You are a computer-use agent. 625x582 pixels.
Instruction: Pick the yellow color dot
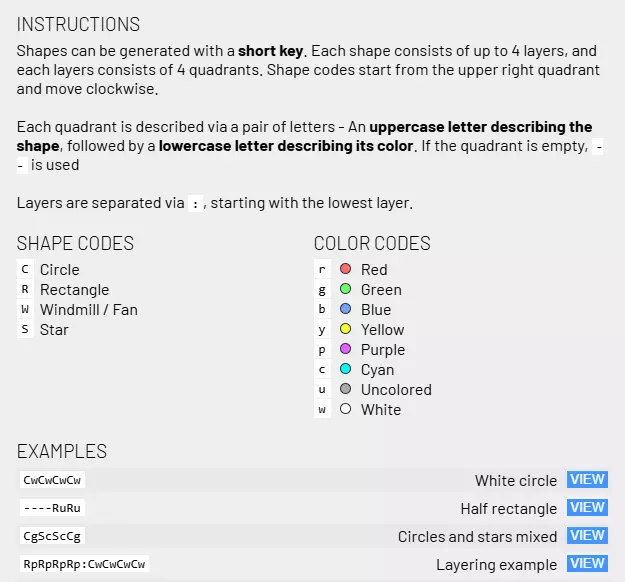pyautogui.click(x=346, y=330)
